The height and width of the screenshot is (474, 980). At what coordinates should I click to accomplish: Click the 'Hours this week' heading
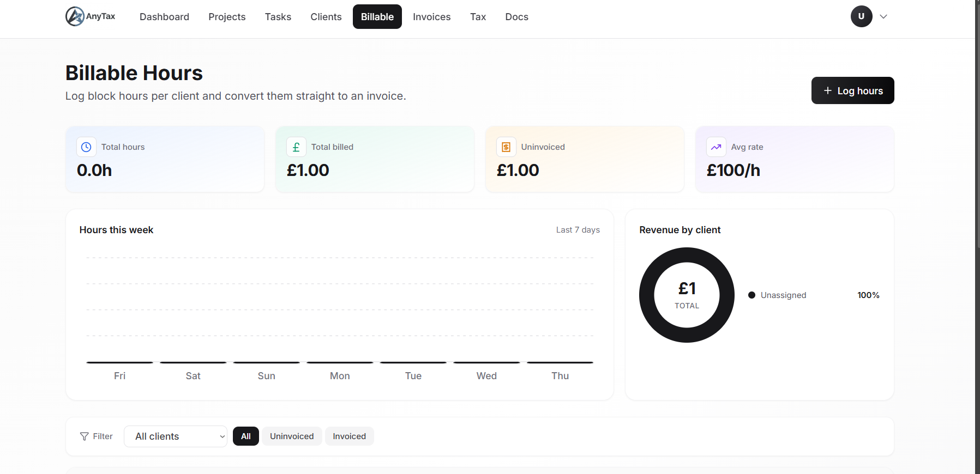(116, 230)
